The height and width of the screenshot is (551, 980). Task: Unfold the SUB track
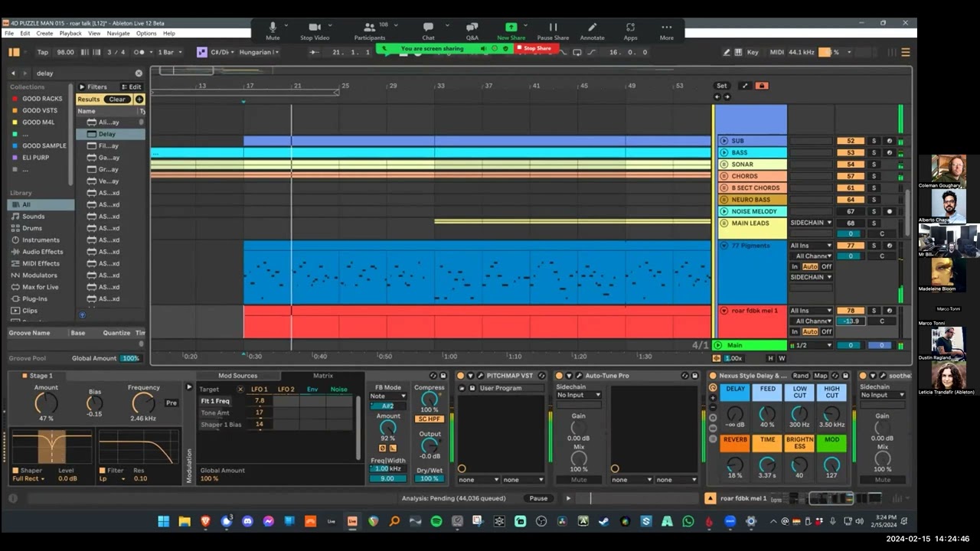pyautogui.click(x=724, y=141)
